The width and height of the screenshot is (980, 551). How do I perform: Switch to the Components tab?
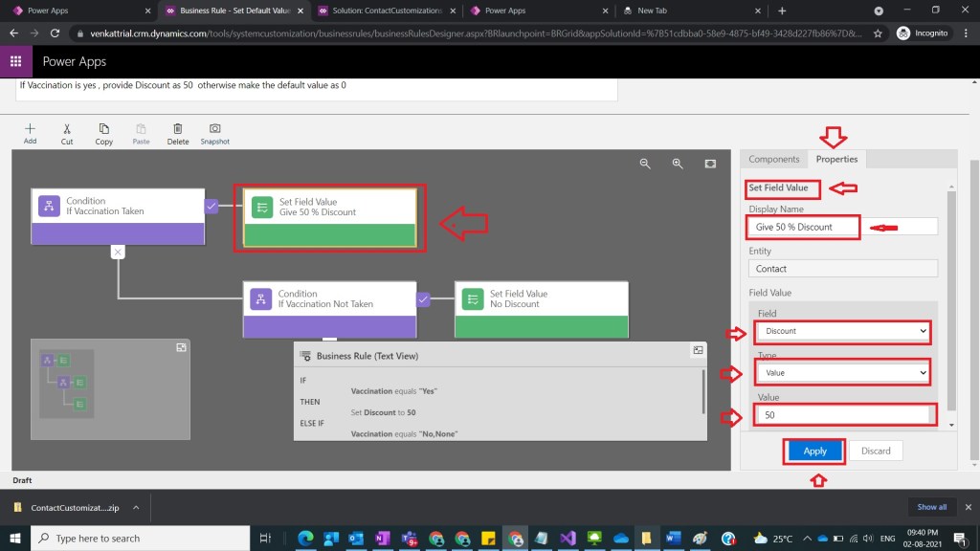(773, 159)
